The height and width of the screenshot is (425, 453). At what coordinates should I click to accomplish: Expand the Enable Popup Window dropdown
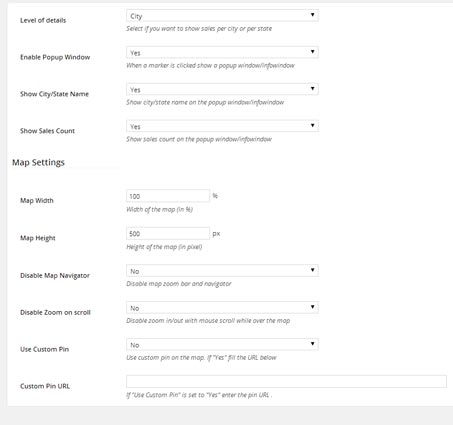(x=222, y=52)
